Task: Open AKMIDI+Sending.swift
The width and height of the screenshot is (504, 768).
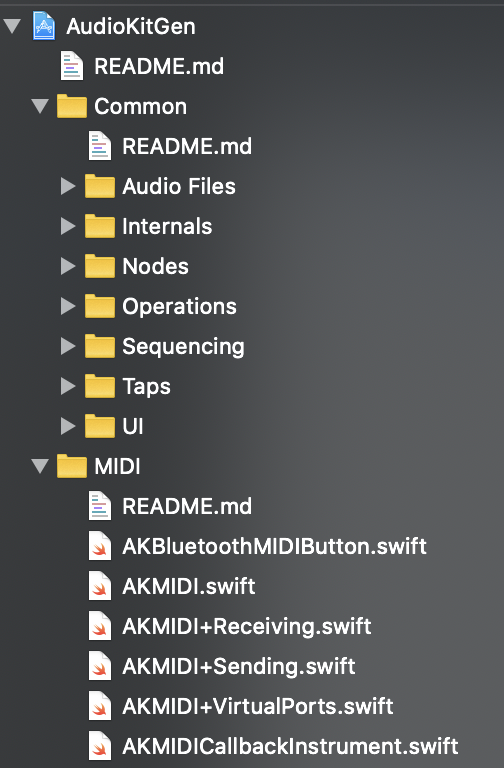Action: (x=239, y=667)
